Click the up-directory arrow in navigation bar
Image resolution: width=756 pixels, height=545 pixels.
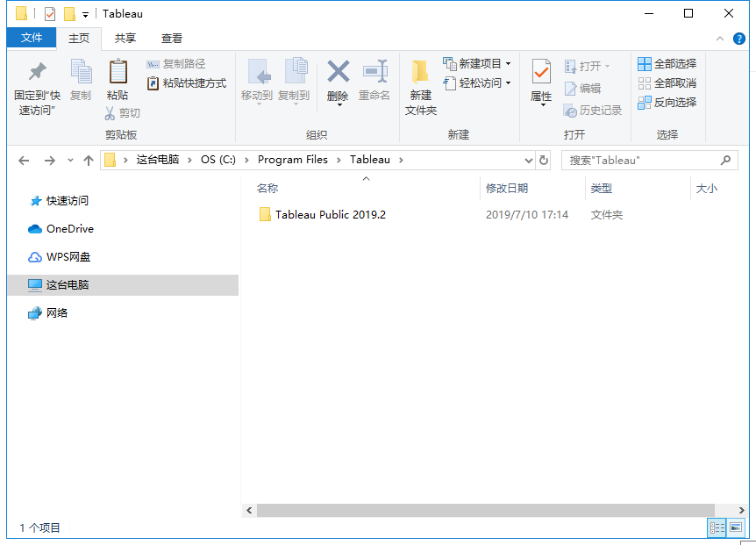[x=88, y=161]
